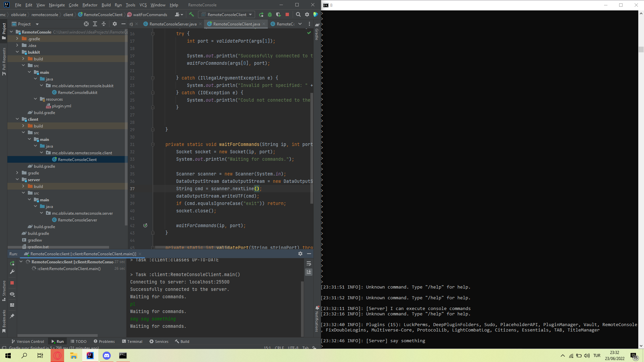Click wrench icon in Run panel sidebar
This screenshot has width=644, height=362.
pos(12,272)
